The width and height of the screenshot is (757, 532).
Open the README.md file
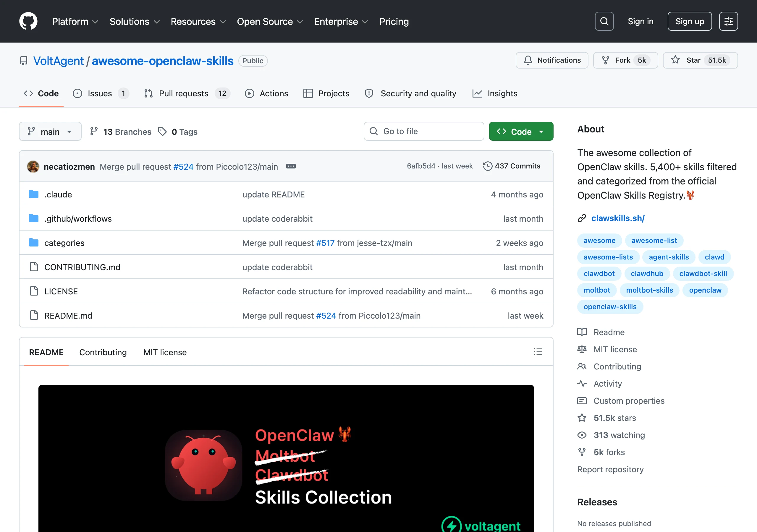(x=68, y=315)
